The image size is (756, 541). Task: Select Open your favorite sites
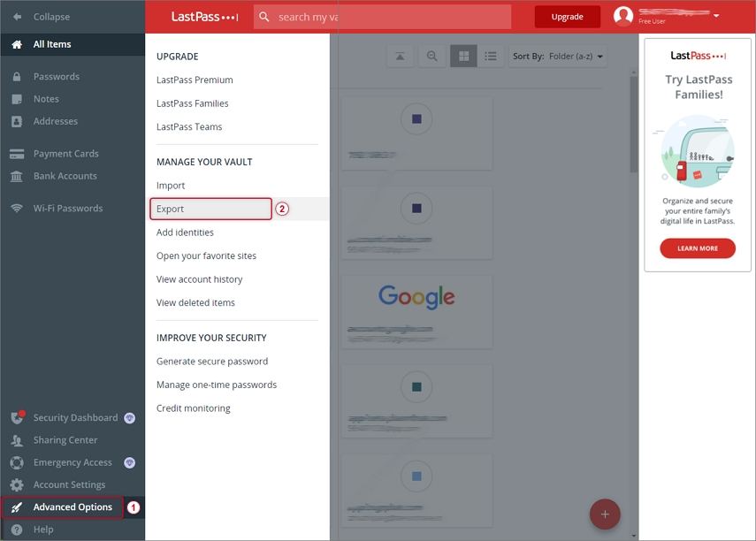pos(206,256)
